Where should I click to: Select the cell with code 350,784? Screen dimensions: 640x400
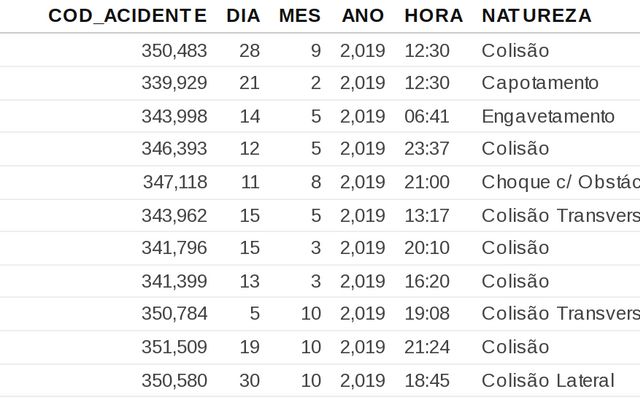click(174, 313)
